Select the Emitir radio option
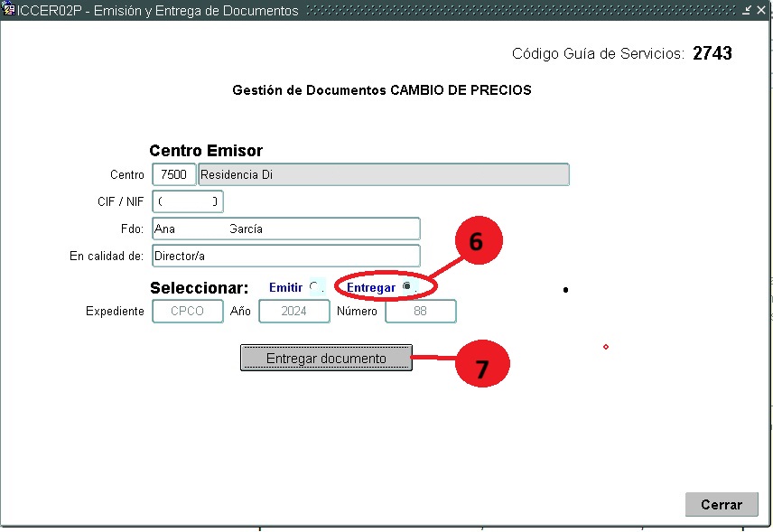This screenshot has width=773, height=532. (x=314, y=287)
